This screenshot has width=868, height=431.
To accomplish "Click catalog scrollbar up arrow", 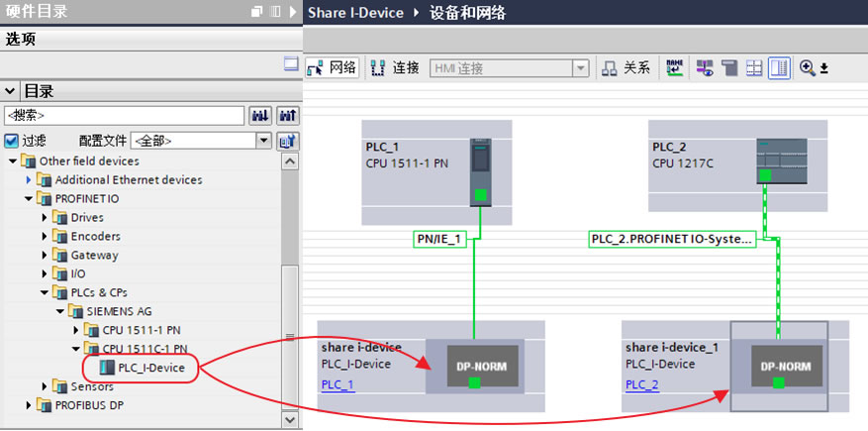I will [x=290, y=162].
